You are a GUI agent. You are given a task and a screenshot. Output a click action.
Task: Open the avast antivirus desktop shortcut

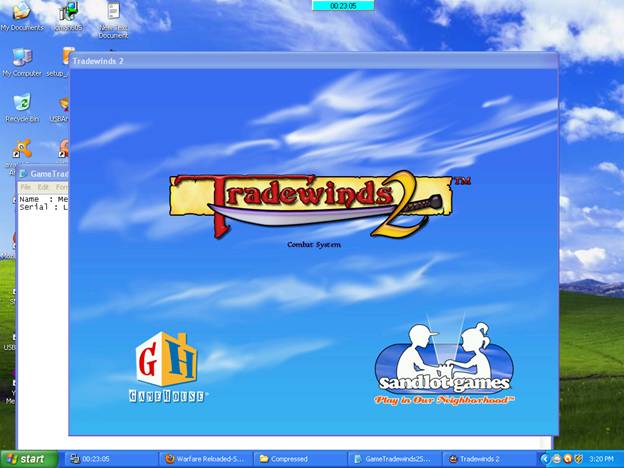click(21, 148)
